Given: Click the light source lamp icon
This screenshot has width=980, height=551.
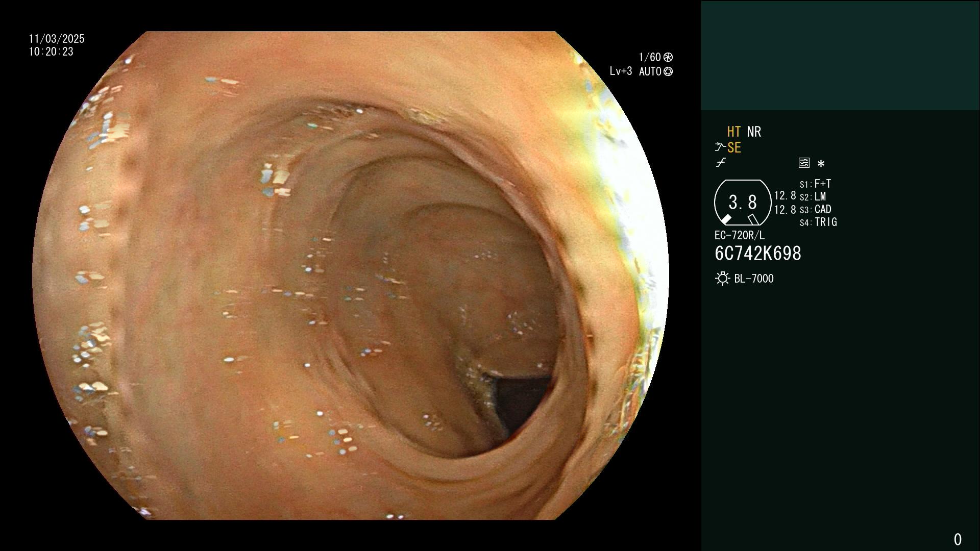Looking at the screenshot, I should pyautogui.click(x=722, y=279).
